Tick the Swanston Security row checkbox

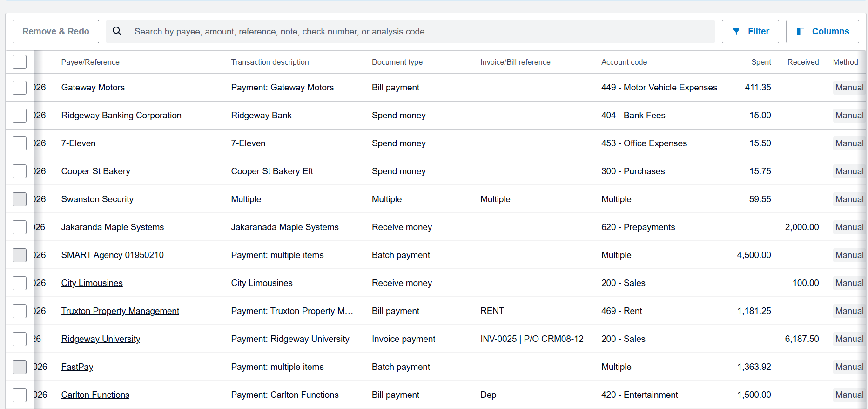point(20,199)
